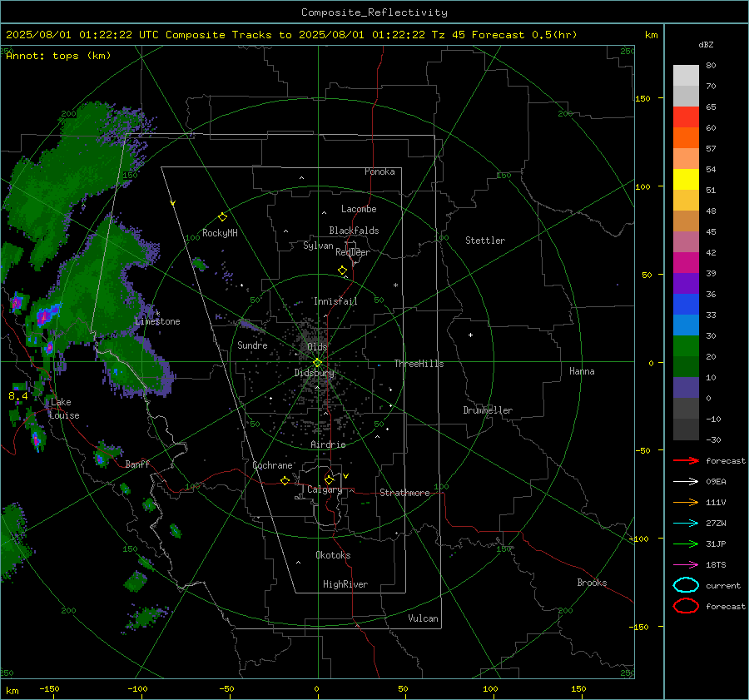Viewport: 749px width, 700px height.
Task: Click the Sundre town label
Action: click(252, 345)
